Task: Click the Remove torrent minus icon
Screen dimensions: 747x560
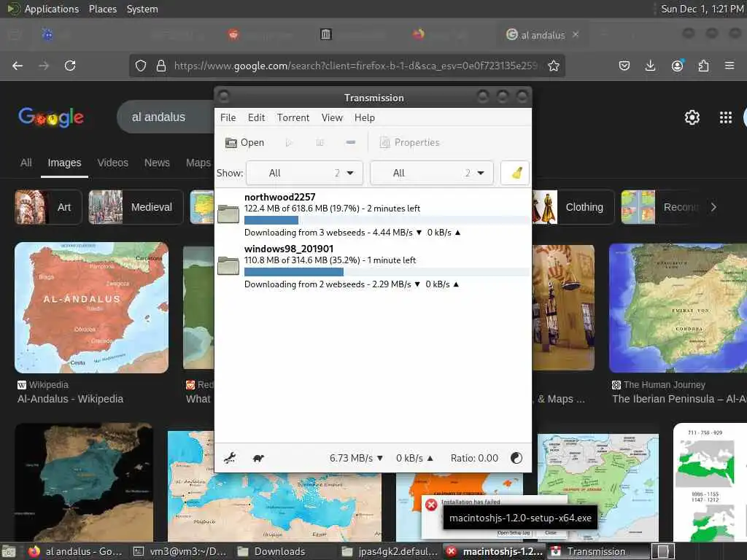Action: pos(351,142)
